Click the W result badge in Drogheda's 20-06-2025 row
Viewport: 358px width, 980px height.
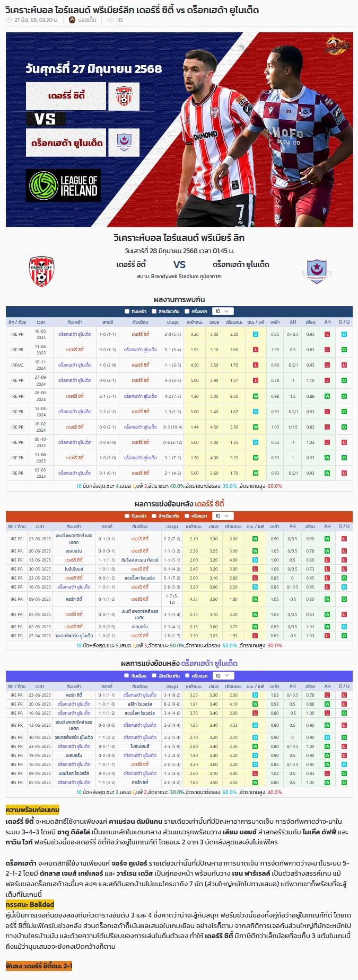(255, 704)
